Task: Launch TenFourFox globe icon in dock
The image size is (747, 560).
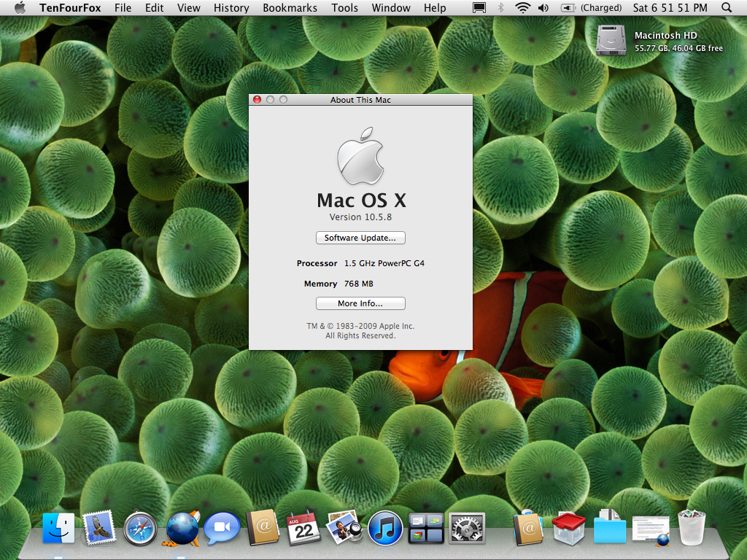Action: pos(182,528)
